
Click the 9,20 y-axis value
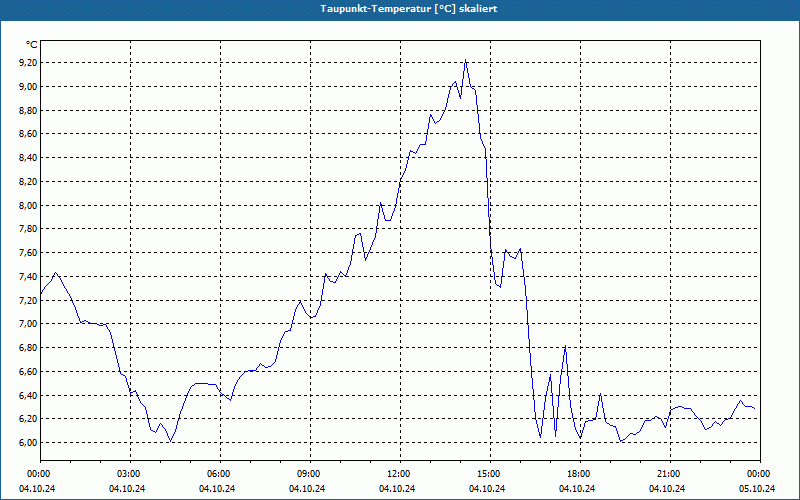(x=28, y=63)
